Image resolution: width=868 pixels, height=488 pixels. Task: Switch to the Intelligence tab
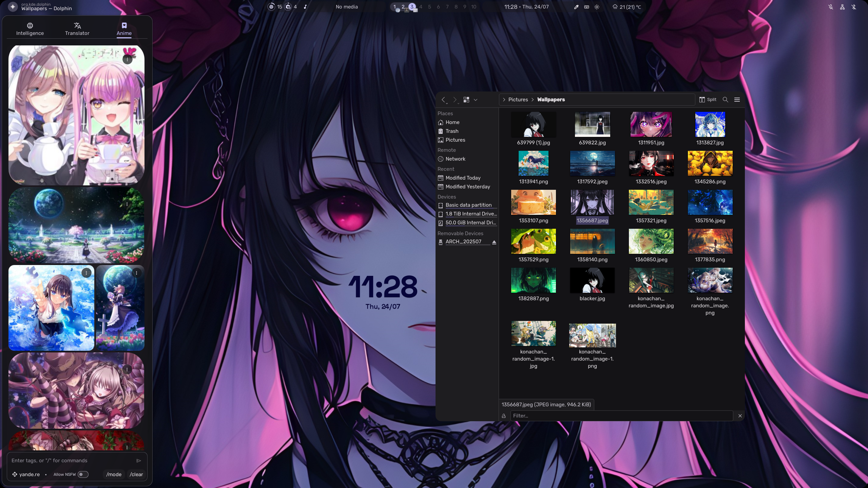(30, 29)
